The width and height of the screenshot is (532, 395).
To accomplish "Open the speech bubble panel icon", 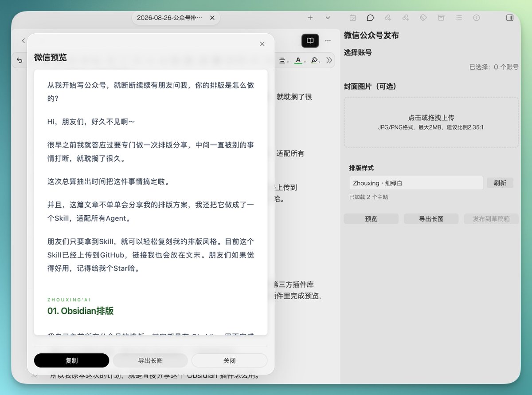I will pyautogui.click(x=370, y=18).
